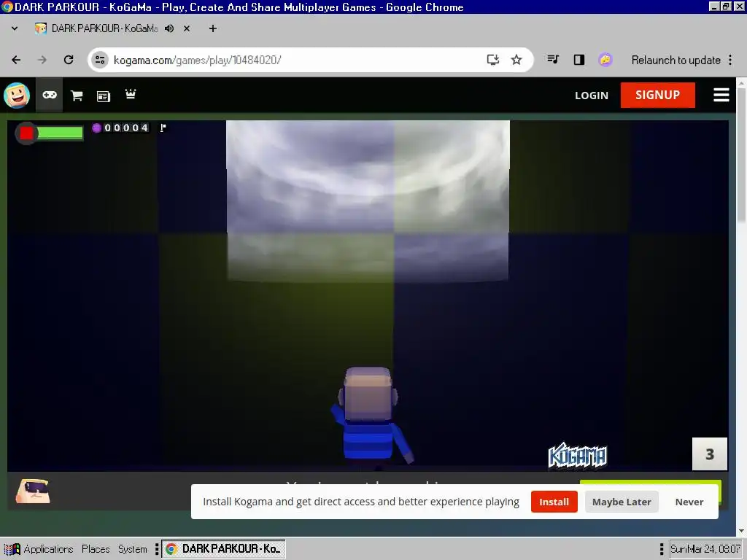Image resolution: width=747 pixels, height=560 pixels.
Task: Go back in browser history
Action: 16,60
